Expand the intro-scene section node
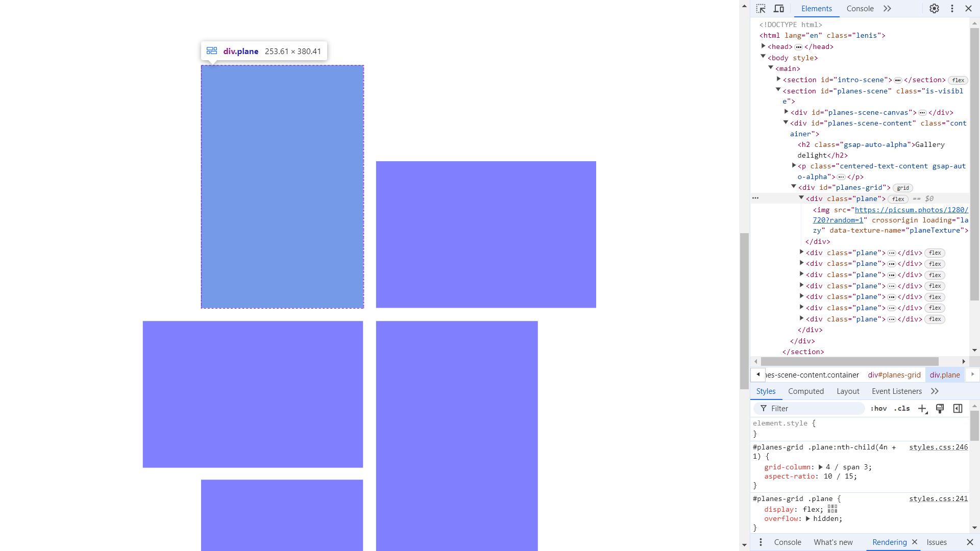The image size is (980, 551). (x=779, y=80)
